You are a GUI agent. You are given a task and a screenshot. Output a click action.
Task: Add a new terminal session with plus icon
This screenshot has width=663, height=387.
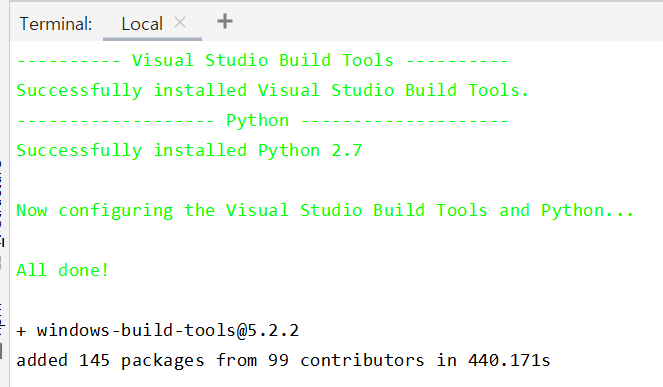click(225, 21)
